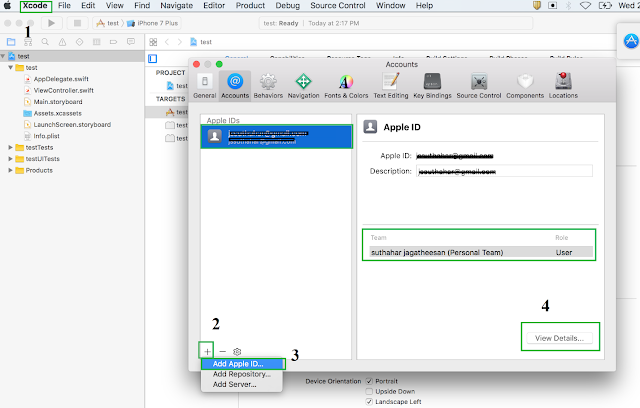Image resolution: width=640 pixels, height=408 pixels.
Task: Open Components preferences pane
Action: [525, 86]
